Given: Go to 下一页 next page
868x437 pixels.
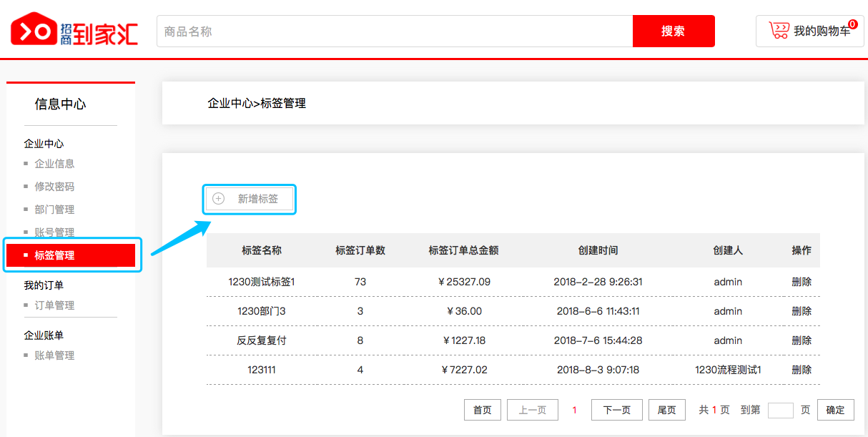Looking at the screenshot, I should (x=616, y=410).
